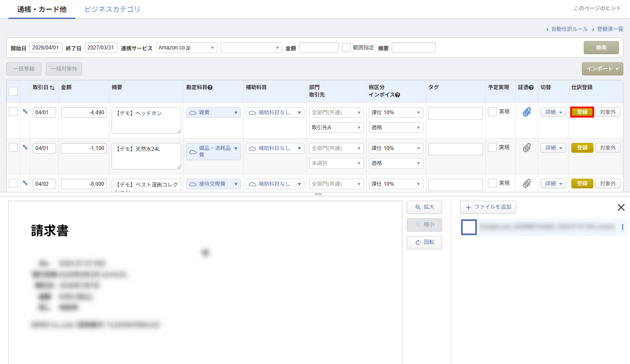The height and width of the screenshot is (364, 630).
Task: Open the 備品・消耗品費 account dropdown
Action: pos(214,151)
